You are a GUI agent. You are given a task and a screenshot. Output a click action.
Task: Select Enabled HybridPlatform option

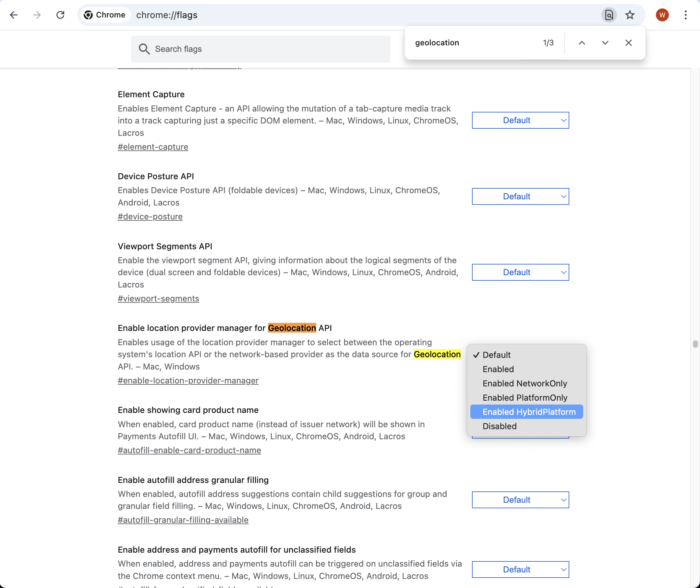pos(526,412)
